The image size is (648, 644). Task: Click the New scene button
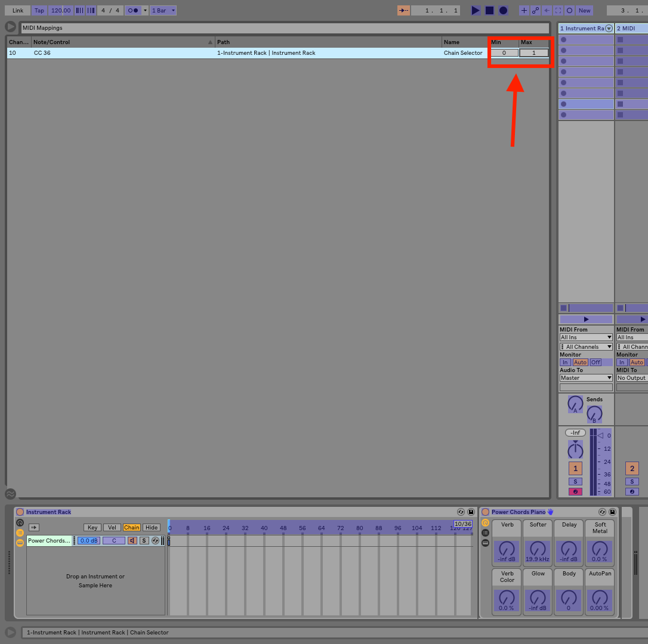584,10
